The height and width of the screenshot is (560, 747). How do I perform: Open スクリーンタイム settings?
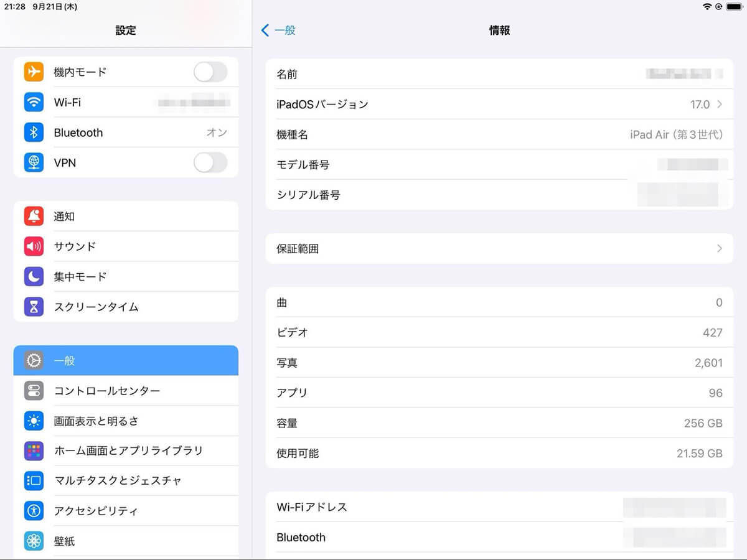(x=126, y=307)
